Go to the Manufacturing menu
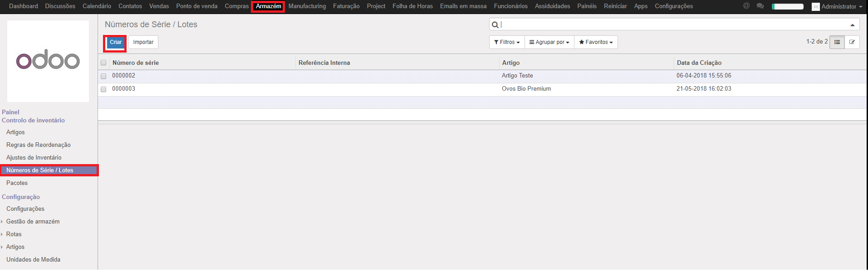The width and height of the screenshot is (868, 272). pos(307,6)
